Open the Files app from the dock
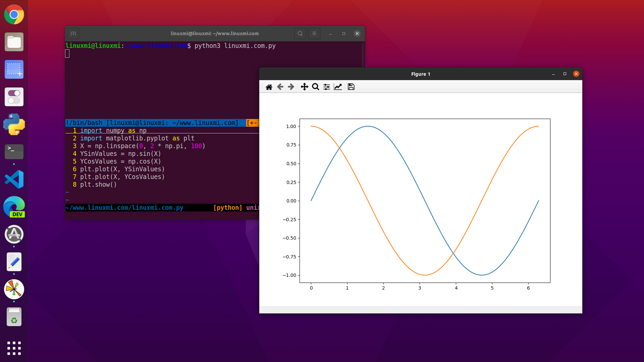Viewport: 644px width, 362px height. [14, 42]
